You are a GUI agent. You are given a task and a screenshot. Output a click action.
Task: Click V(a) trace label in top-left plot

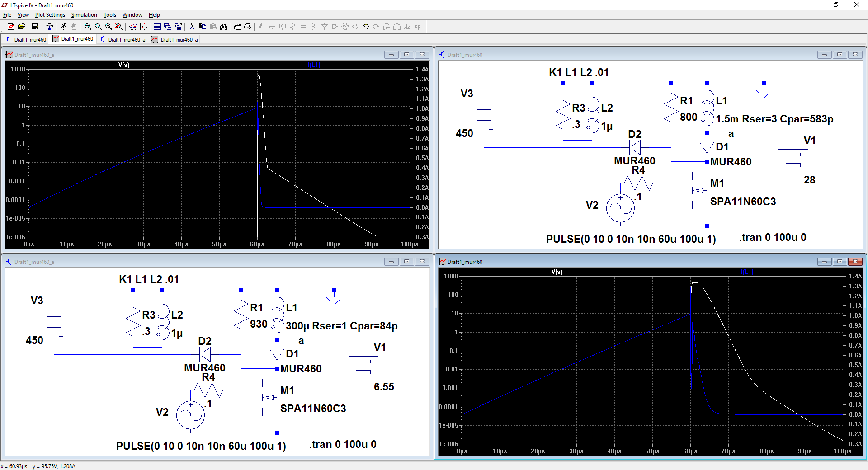(x=124, y=65)
